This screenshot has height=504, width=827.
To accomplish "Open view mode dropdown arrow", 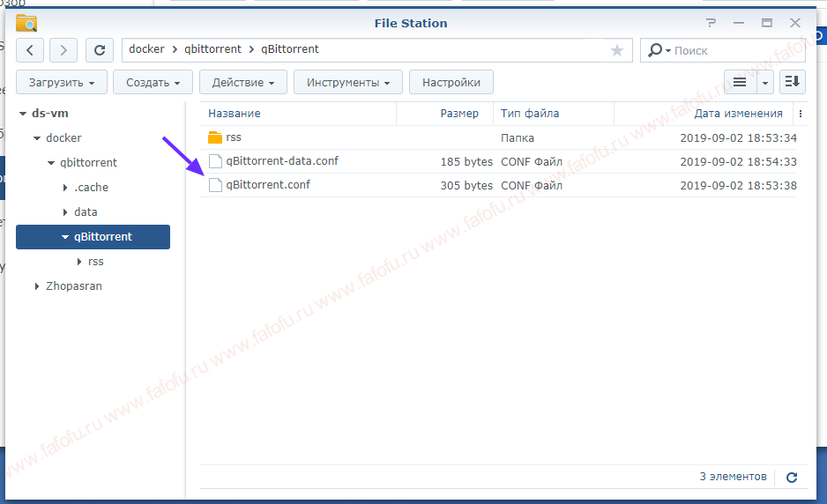I will (x=764, y=82).
